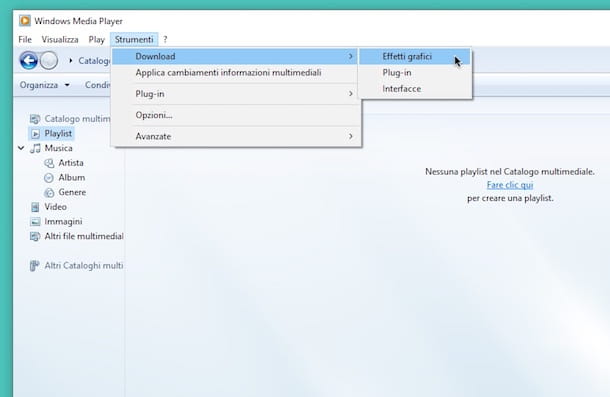Viewport: 610px width, 397px height.
Task: Open the ? help menu
Action: click(165, 40)
